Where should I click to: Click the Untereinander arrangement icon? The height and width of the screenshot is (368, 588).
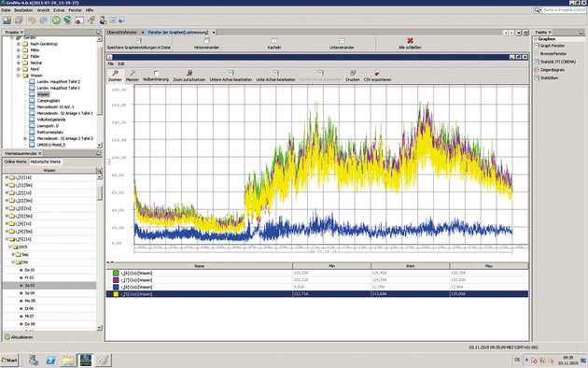[x=342, y=40]
